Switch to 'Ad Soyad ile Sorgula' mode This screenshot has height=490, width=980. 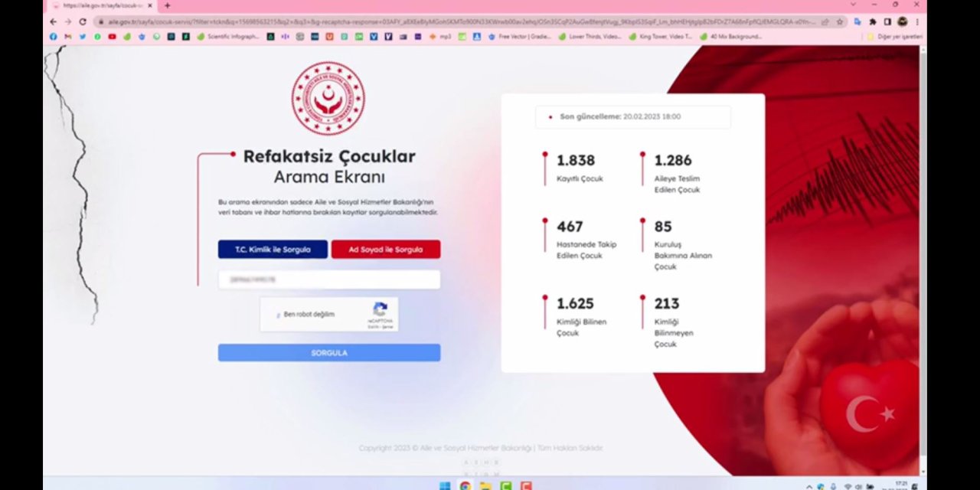tap(385, 249)
